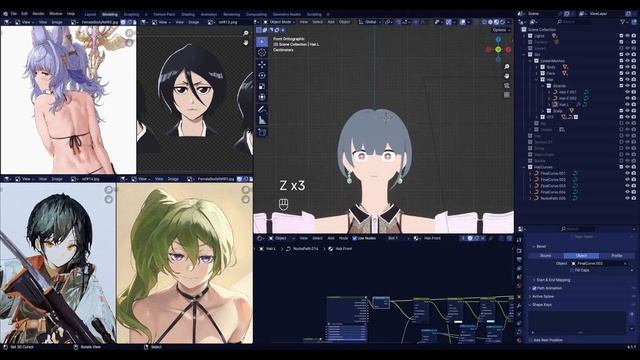Toggle visibility eye for FinalCurve.001

point(627,173)
